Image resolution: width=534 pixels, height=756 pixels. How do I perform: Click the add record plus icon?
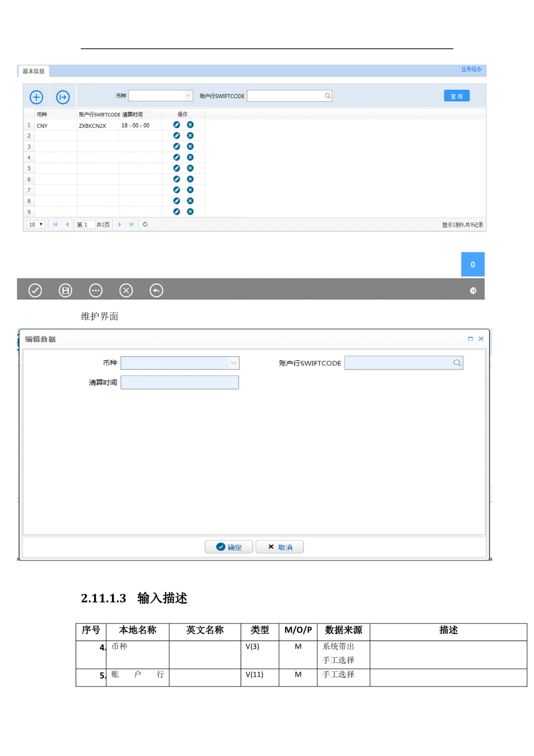click(x=36, y=97)
